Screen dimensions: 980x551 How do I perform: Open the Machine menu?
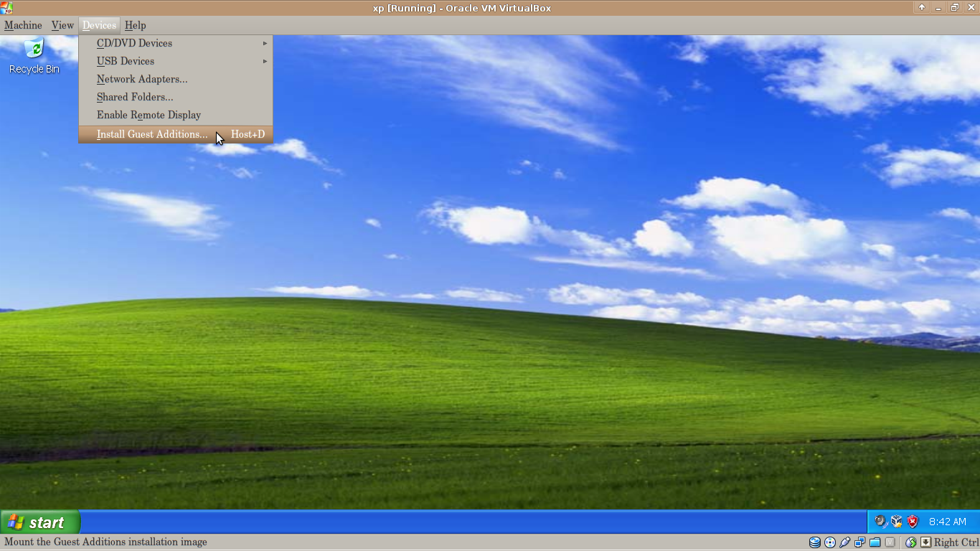23,25
